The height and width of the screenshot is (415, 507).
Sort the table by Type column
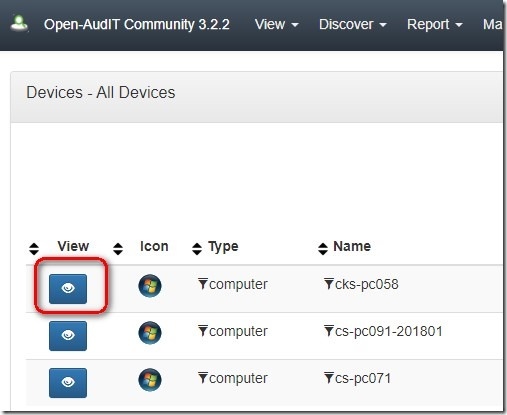click(x=197, y=249)
